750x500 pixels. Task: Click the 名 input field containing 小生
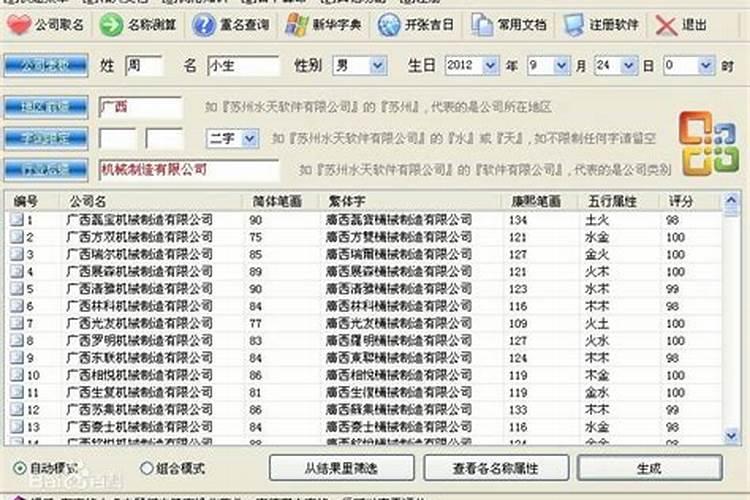(243, 65)
